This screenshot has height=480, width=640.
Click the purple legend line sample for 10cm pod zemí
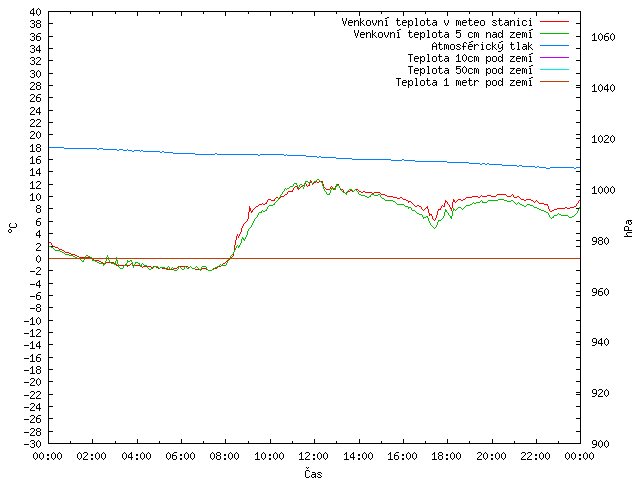tap(554, 58)
